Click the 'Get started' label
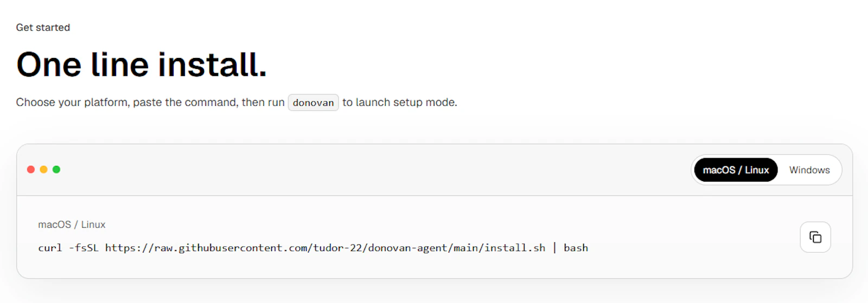 tap(43, 28)
